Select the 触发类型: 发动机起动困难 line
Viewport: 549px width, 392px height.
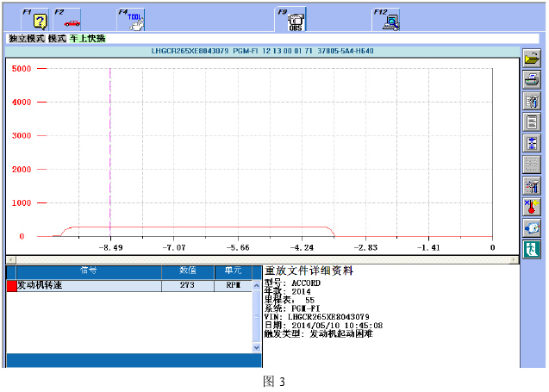point(319,334)
